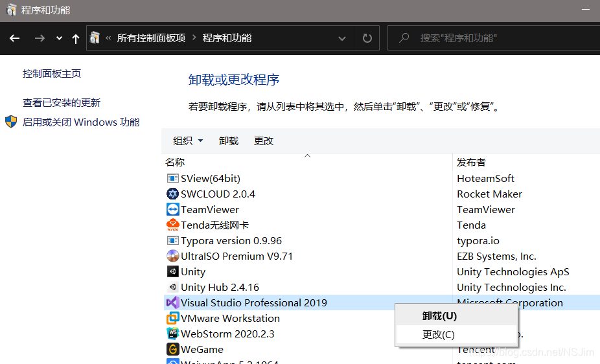Select the SWCLOUD 2.0.4 entry
This screenshot has width=600, height=364.
click(218, 194)
